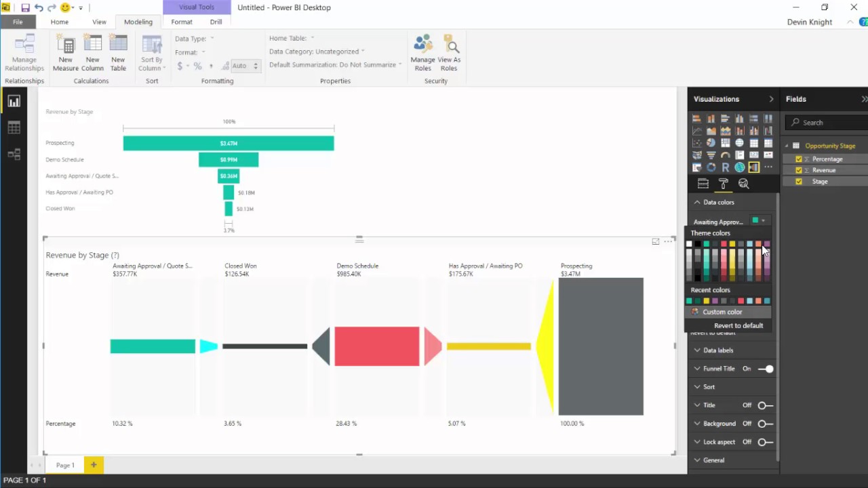This screenshot has width=868, height=488.
Task: Pick the black theme color swatch
Action: click(698, 244)
